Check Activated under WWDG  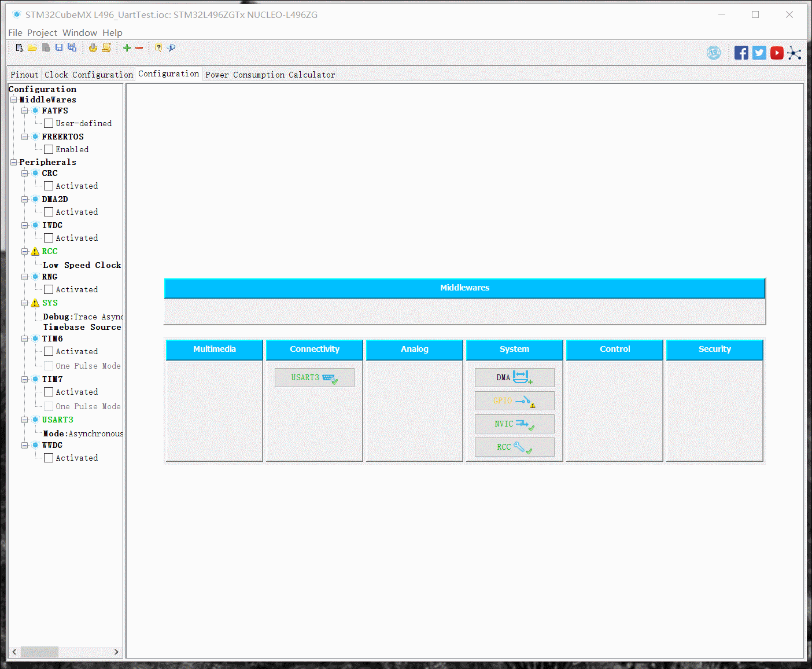pyautogui.click(x=49, y=458)
